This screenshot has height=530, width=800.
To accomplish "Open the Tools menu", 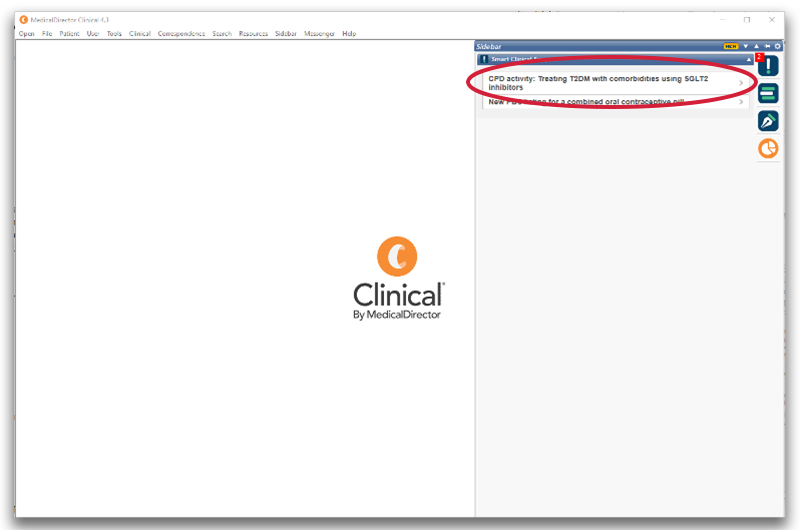I will (114, 34).
